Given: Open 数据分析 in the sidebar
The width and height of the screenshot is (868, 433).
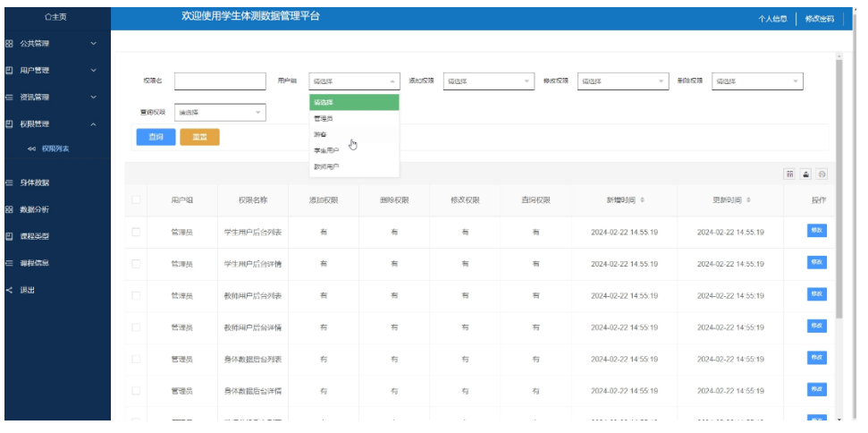Looking at the screenshot, I should [x=34, y=209].
